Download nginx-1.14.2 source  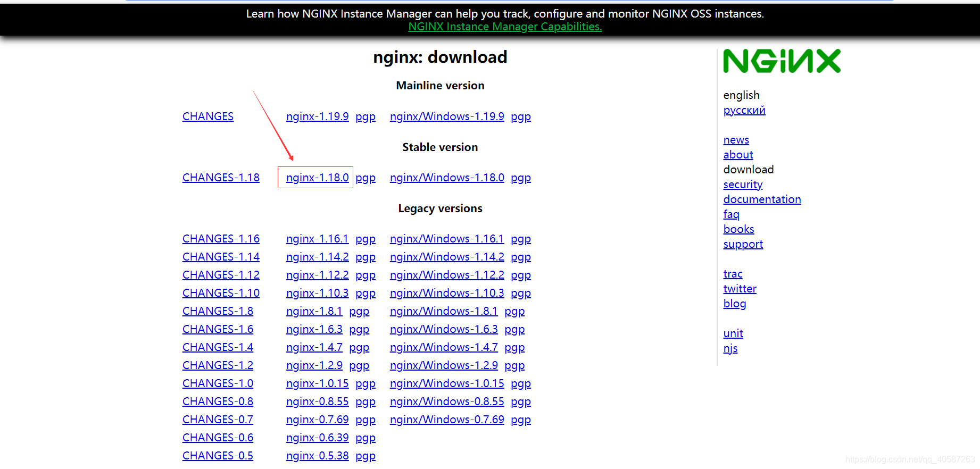318,257
